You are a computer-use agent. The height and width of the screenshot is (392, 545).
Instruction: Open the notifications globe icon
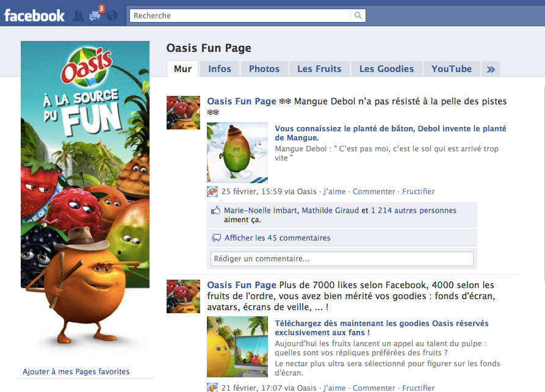[x=112, y=16]
